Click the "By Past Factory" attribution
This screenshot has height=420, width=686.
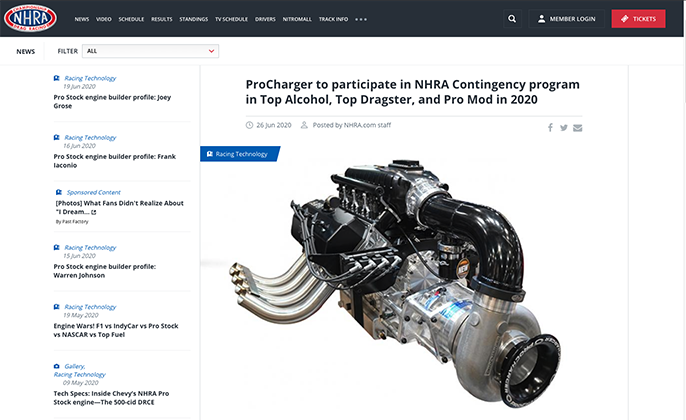72,222
